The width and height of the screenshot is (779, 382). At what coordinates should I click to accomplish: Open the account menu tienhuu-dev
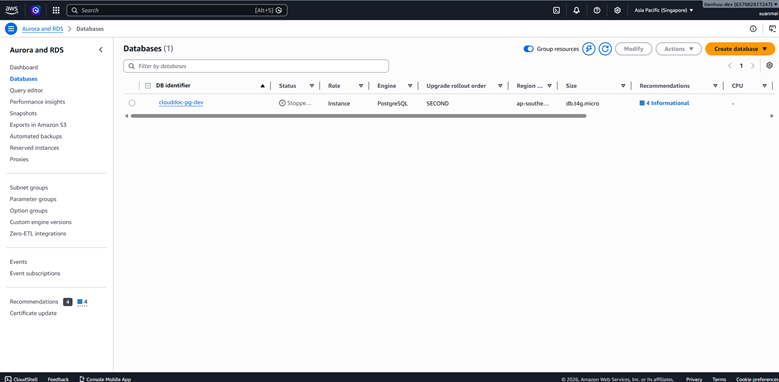(740, 4)
